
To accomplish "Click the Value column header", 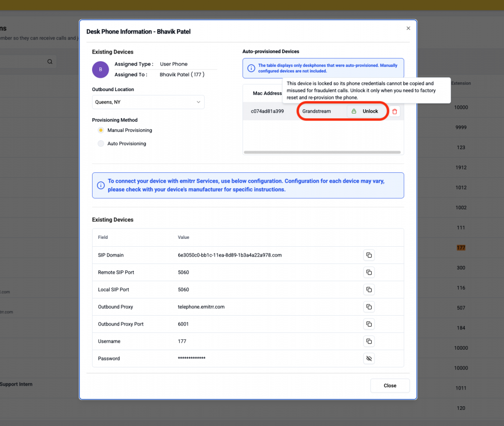I will click(184, 237).
